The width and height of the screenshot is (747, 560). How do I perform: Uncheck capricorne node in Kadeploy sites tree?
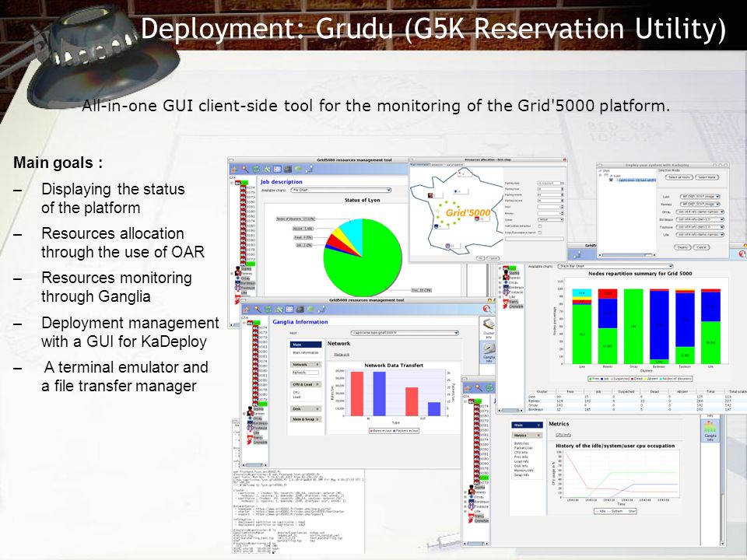coord(611,180)
